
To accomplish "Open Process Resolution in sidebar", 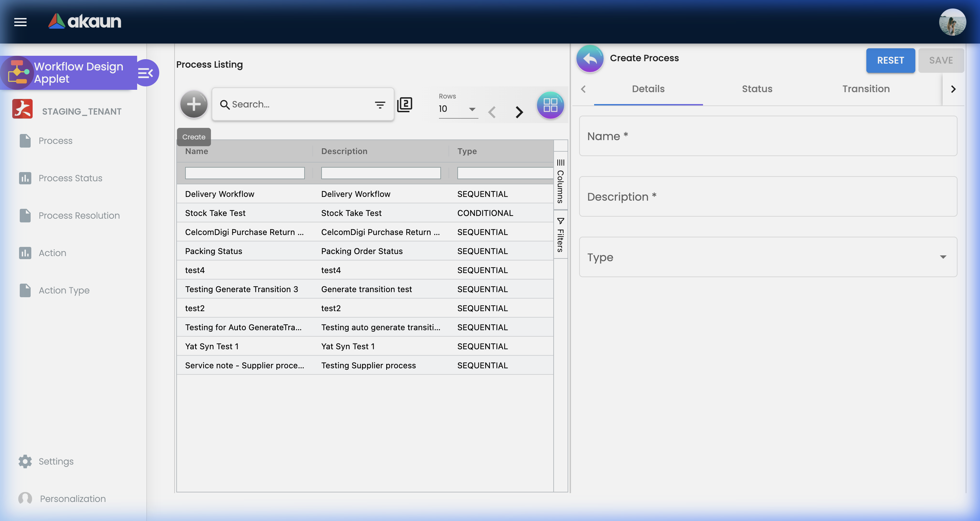I will click(79, 216).
